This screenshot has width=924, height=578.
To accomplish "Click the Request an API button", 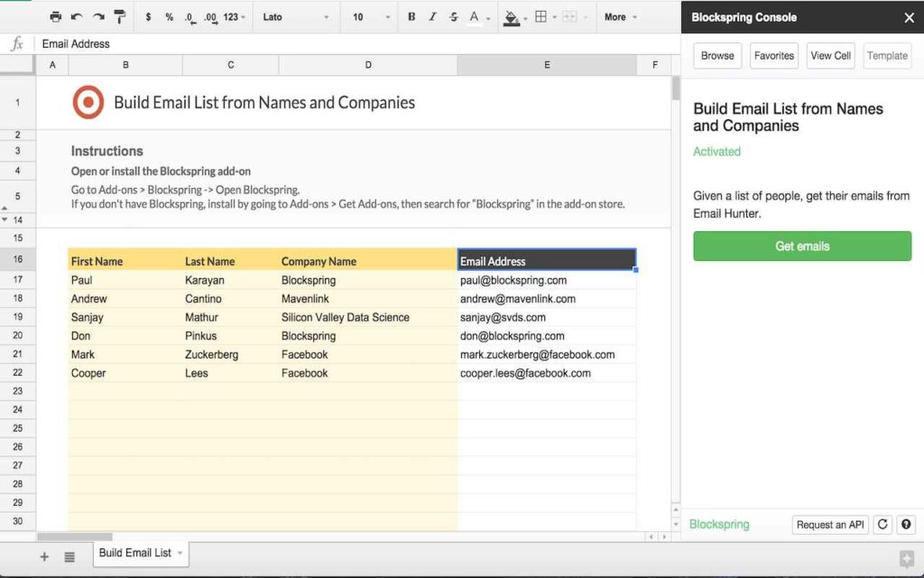I will (830, 524).
